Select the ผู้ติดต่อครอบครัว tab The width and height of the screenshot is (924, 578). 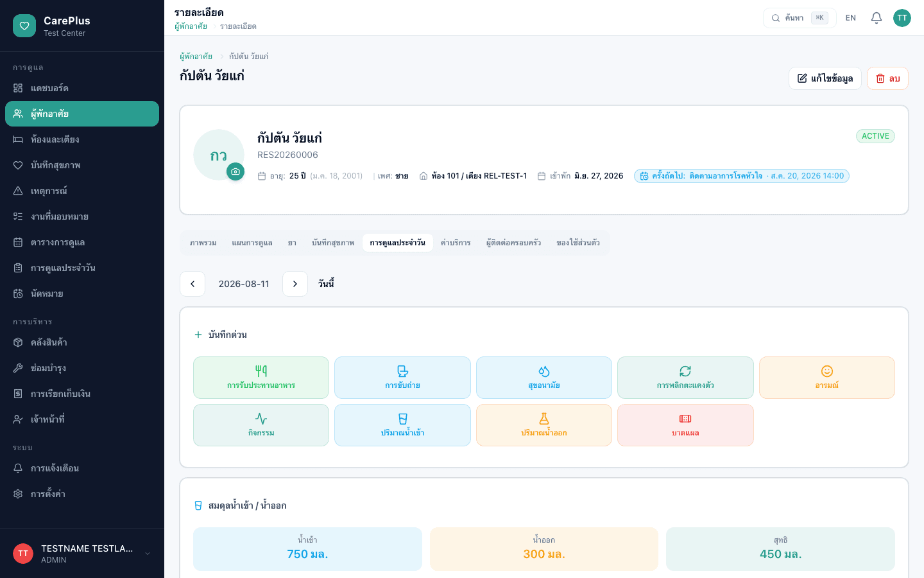(x=513, y=243)
